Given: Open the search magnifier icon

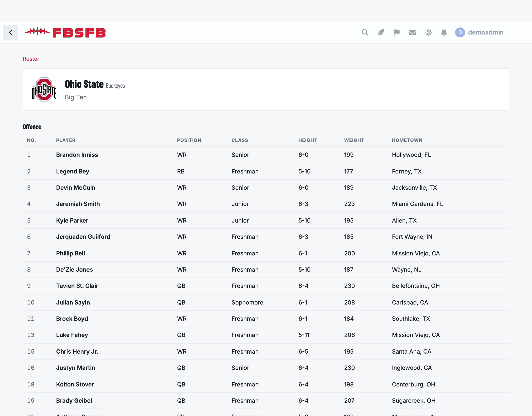Looking at the screenshot, I should click(x=365, y=32).
